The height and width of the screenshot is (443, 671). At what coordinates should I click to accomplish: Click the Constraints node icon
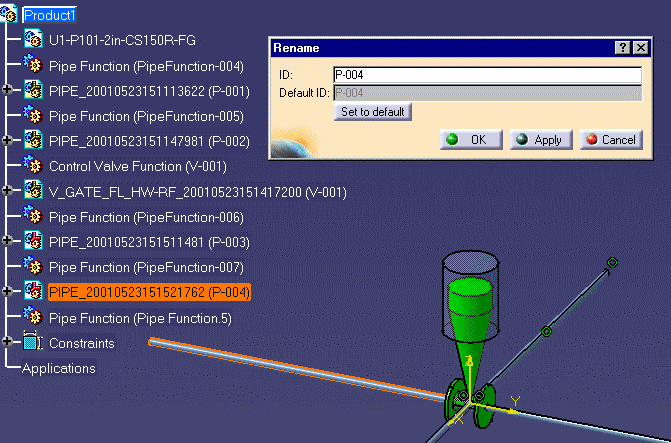(33, 343)
